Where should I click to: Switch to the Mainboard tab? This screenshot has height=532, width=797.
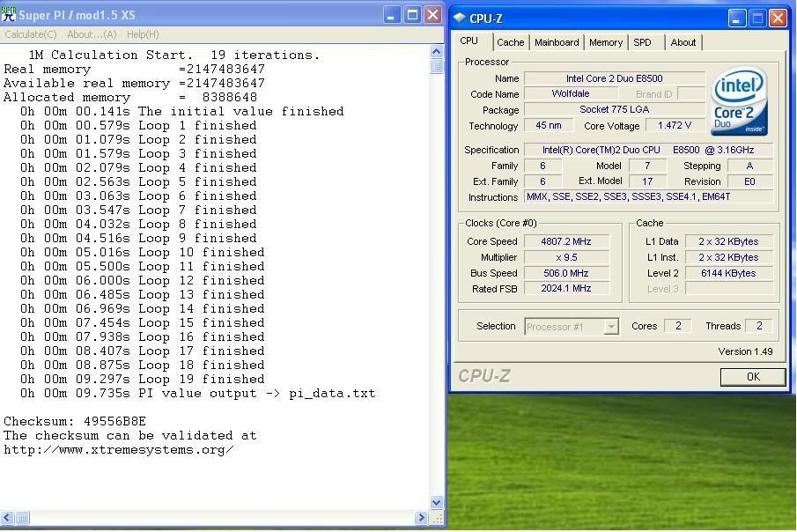point(557,42)
